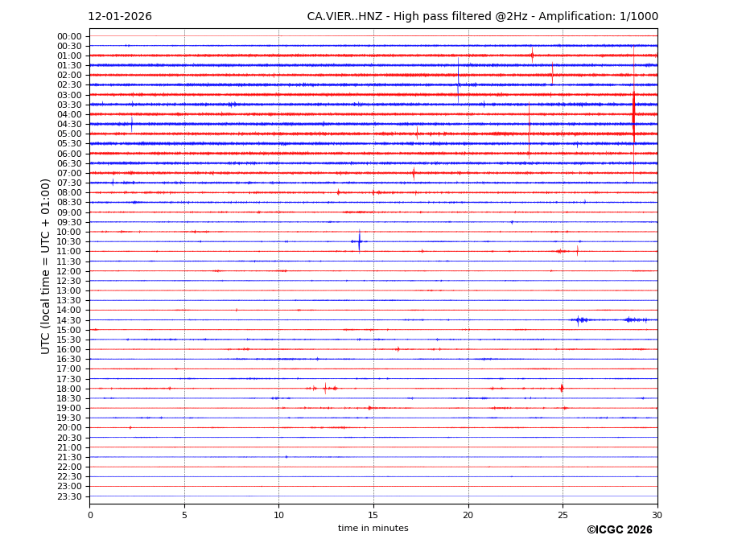Click the x-axis tick label 25
Screen dimensions: 746x560
tap(563, 515)
